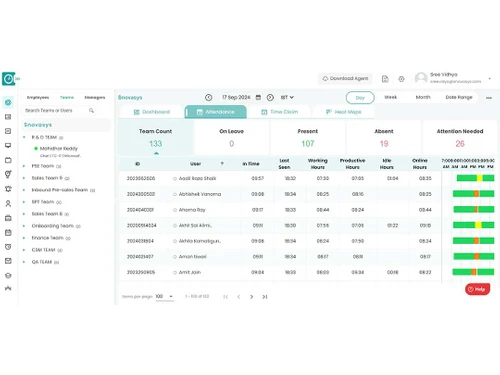Open the briefcase sidebar icon
Image resolution: width=500 pixels, height=375 pixels.
click(x=8, y=218)
